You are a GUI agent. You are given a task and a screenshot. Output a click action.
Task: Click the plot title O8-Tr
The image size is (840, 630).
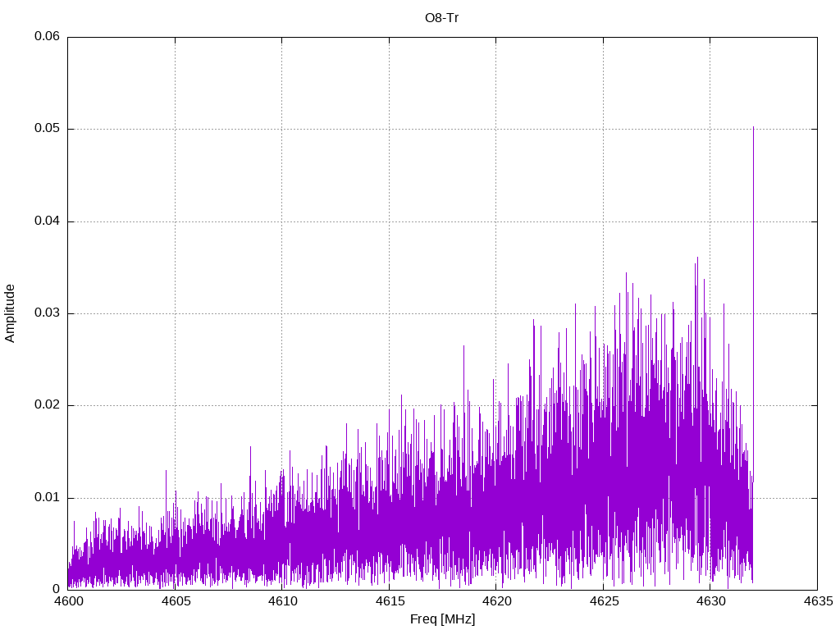441,17
